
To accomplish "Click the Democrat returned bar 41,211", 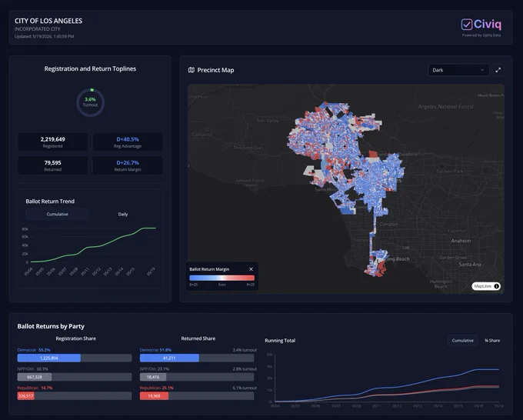I will (169, 358).
